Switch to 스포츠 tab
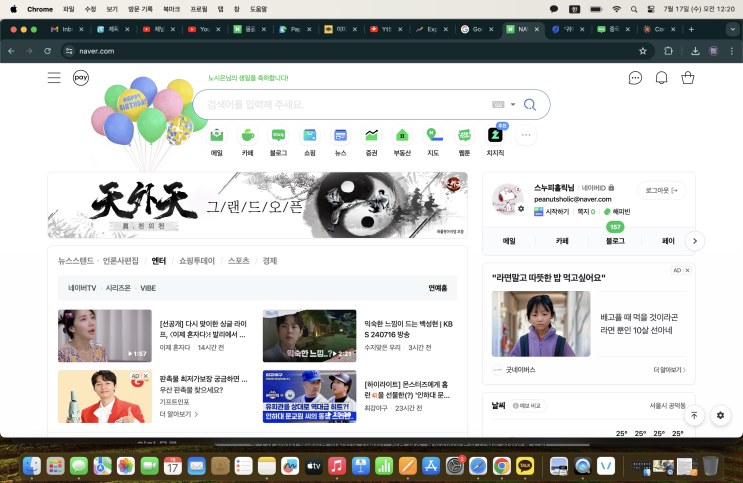The height and width of the screenshot is (483, 743). point(238,261)
